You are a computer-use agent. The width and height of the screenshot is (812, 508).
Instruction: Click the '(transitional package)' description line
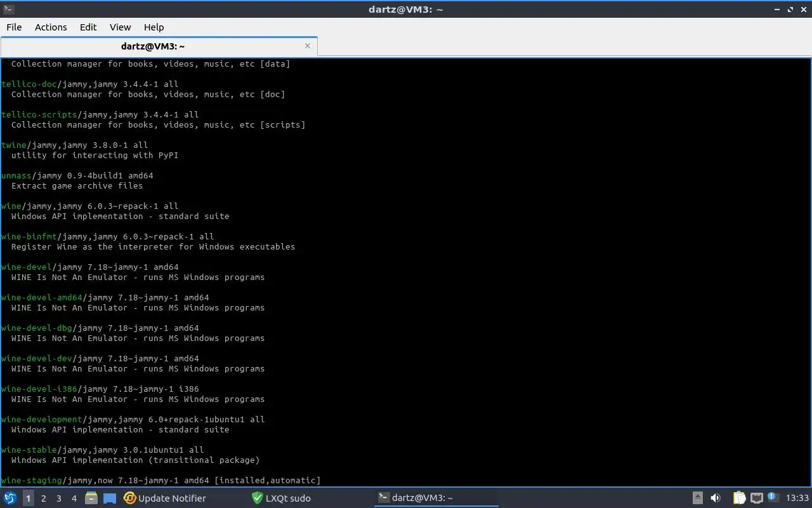click(135, 460)
